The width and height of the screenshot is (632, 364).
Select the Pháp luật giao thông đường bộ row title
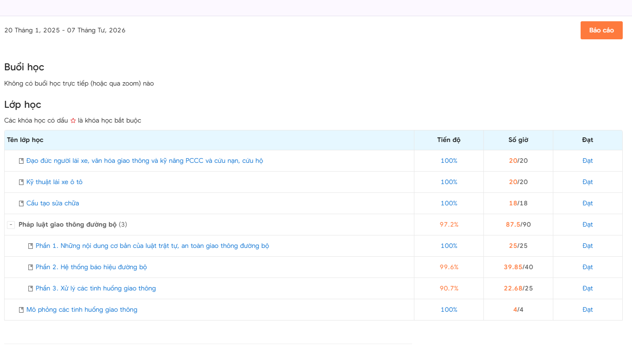click(68, 225)
